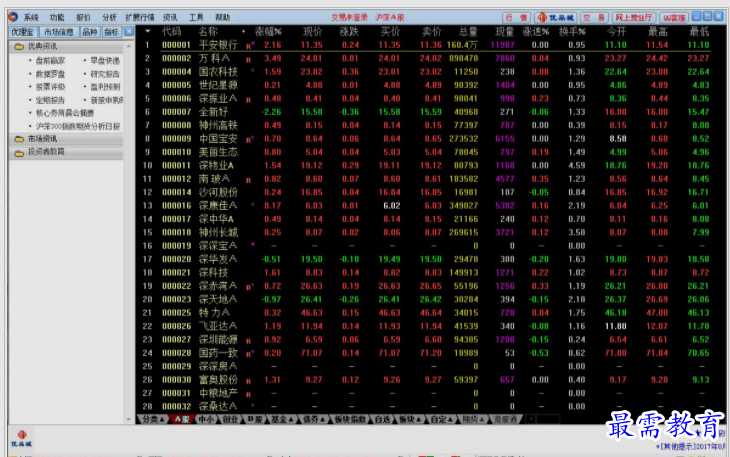The width and height of the screenshot is (730, 457).
Task: Click the 市场资讯 folder icon
Action: coord(18,139)
